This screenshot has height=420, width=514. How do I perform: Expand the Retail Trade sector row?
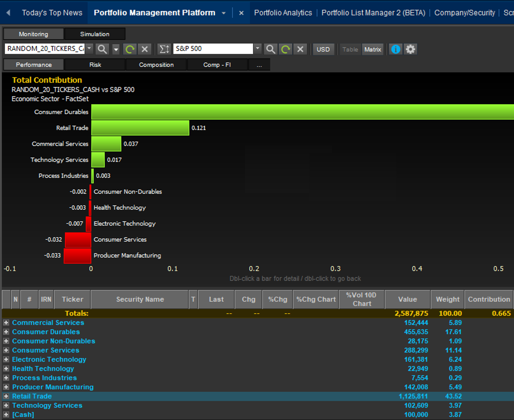pyautogui.click(x=6, y=396)
